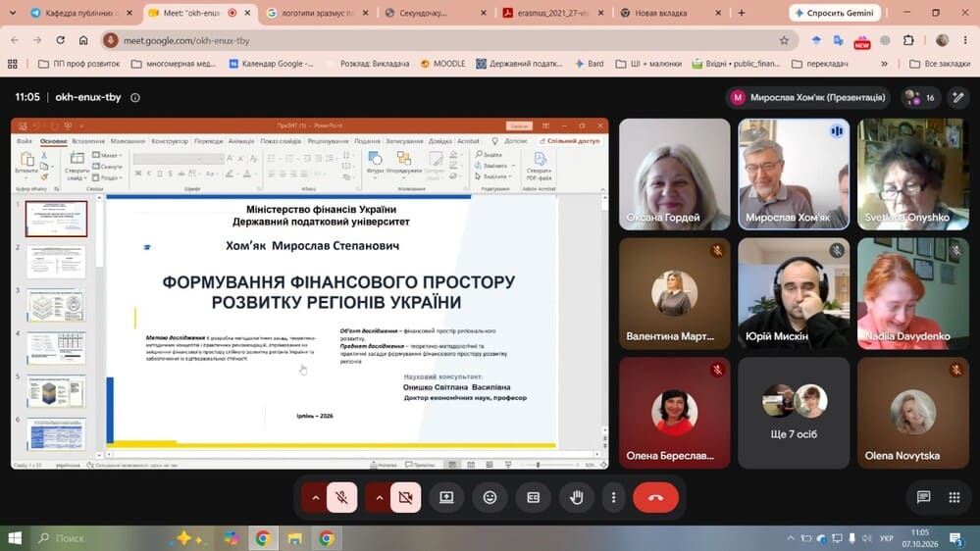Open audio settings chevron beside microphone
The image size is (980, 551).
point(315,497)
